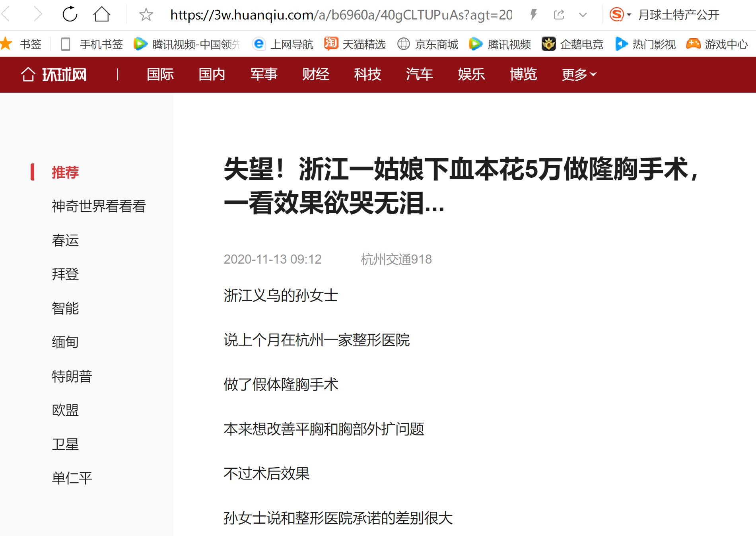Click the huanqiu.com URL address field

pyautogui.click(x=341, y=15)
